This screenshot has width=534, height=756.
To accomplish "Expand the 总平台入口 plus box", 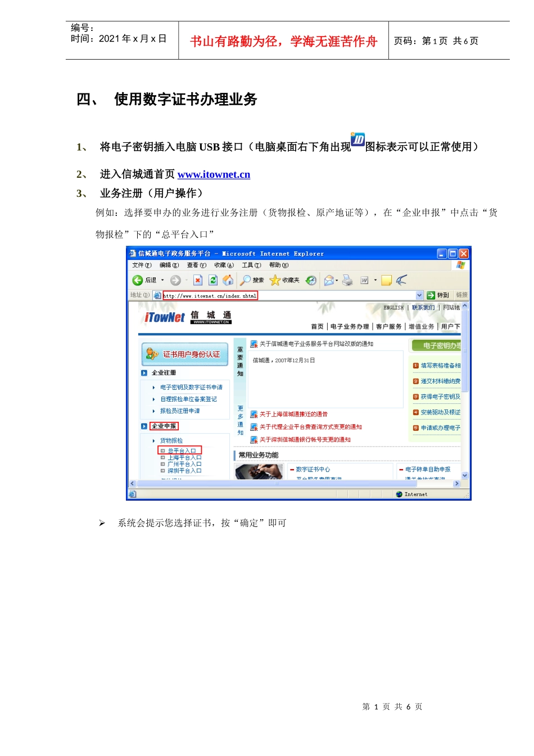I will [x=163, y=451].
